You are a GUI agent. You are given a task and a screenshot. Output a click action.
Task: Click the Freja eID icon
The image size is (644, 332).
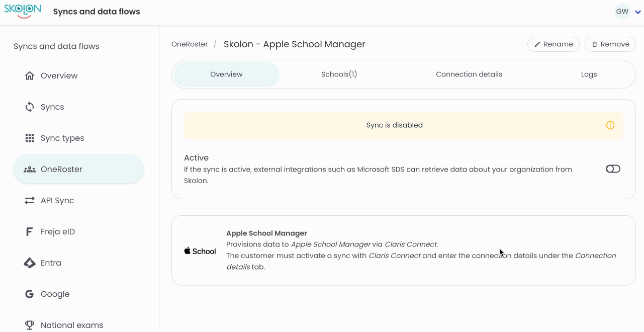click(x=30, y=232)
